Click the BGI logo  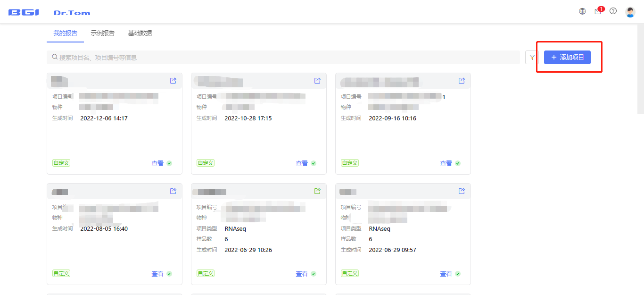(24, 12)
